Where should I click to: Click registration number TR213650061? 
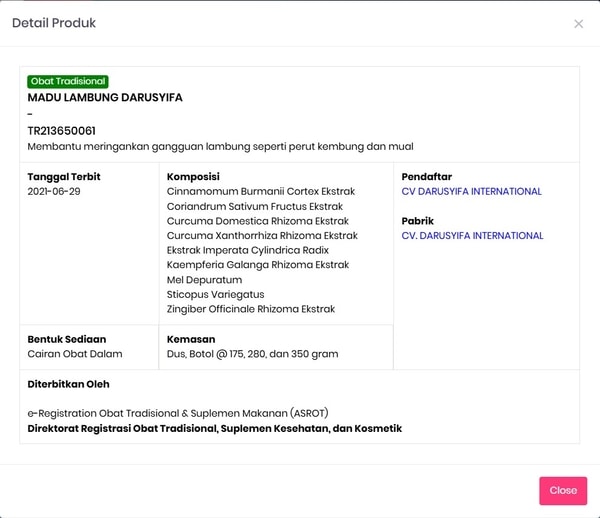61,131
